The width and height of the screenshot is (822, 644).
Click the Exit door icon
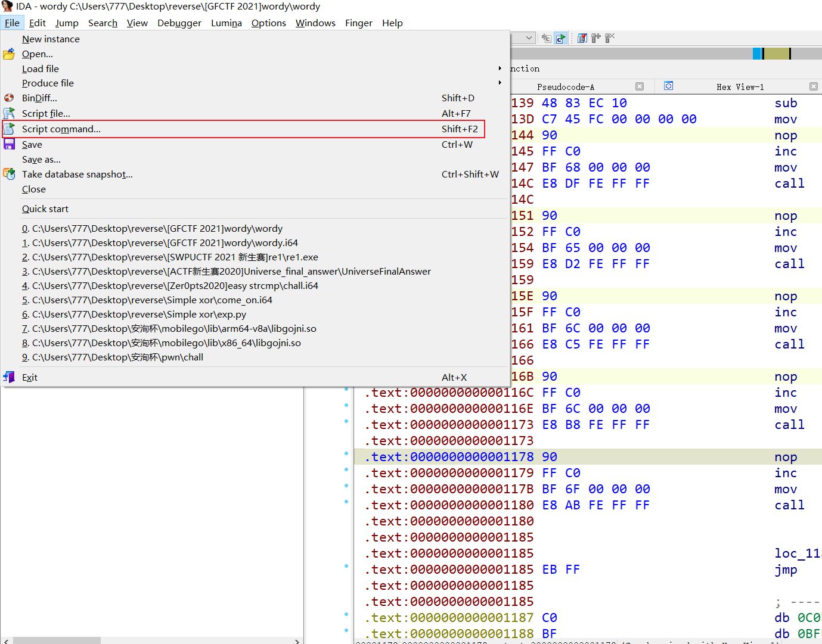coord(9,377)
